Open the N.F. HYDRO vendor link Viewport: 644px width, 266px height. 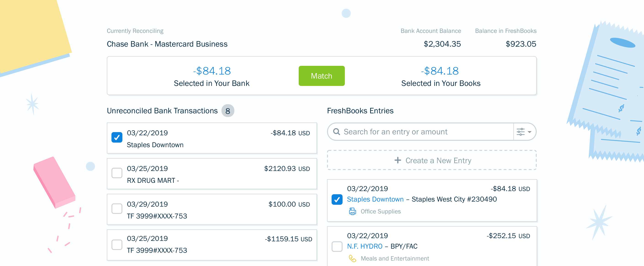coord(364,246)
